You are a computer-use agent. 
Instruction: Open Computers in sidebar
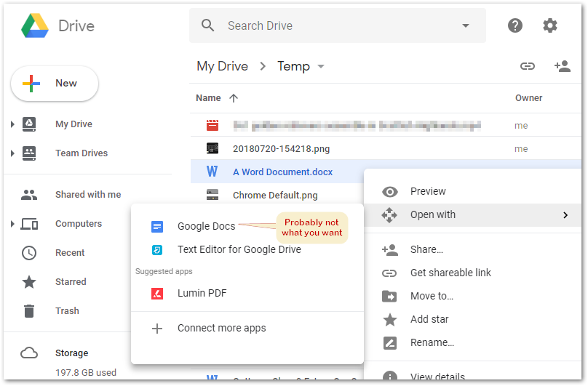point(79,224)
